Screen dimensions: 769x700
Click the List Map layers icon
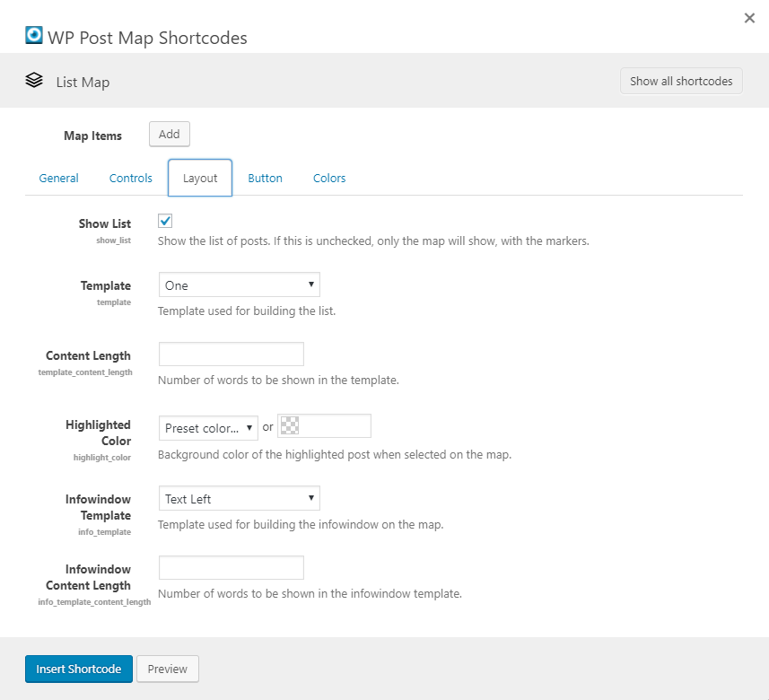pyautogui.click(x=34, y=80)
